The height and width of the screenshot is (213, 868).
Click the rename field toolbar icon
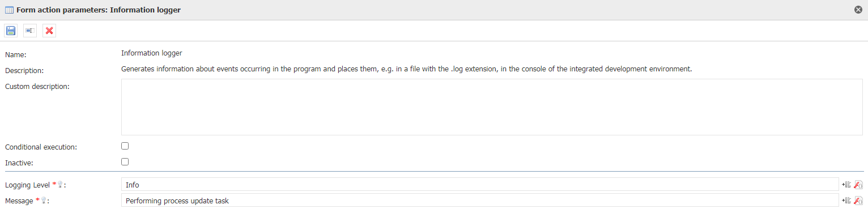click(30, 31)
